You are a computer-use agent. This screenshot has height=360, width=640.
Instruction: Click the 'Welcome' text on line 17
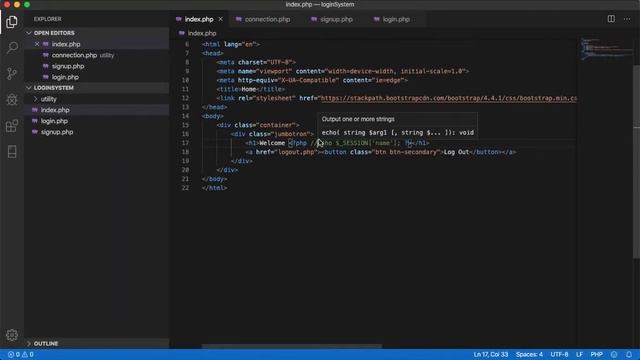[272, 143]
